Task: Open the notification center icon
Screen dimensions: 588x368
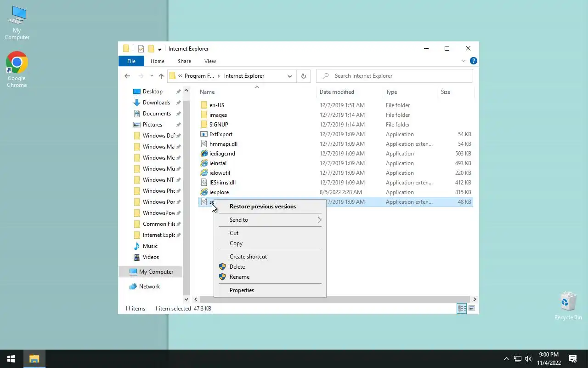Action: click(x=573, y=359)
